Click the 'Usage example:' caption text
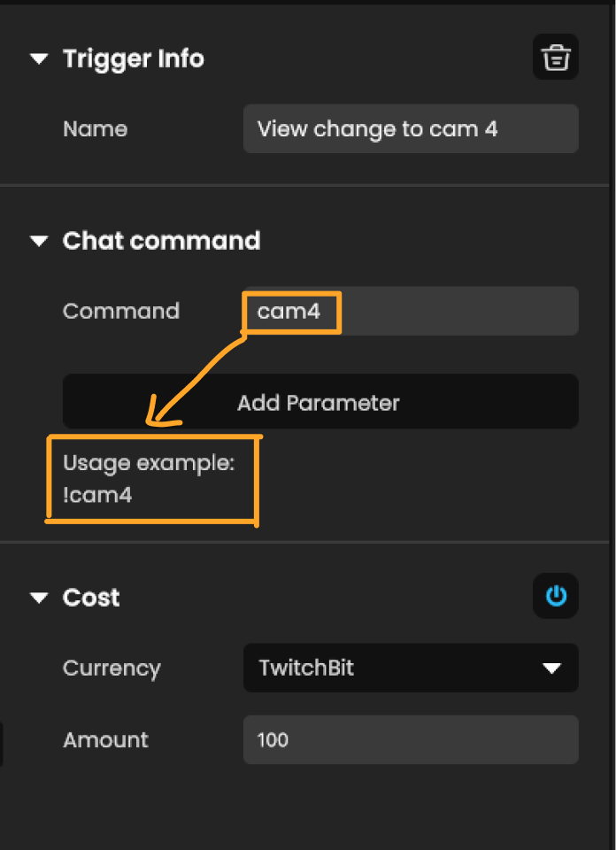Image resolution: width=616 pixels, height=850 pixels. 149,463
